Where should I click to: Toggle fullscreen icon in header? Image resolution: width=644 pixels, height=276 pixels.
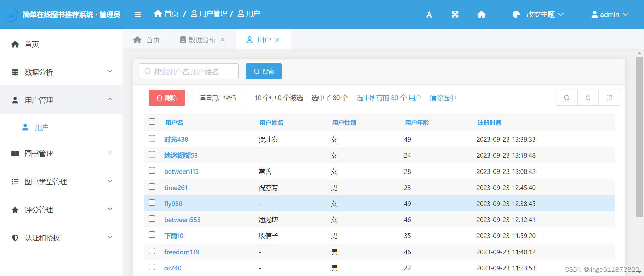click(455, 14)
